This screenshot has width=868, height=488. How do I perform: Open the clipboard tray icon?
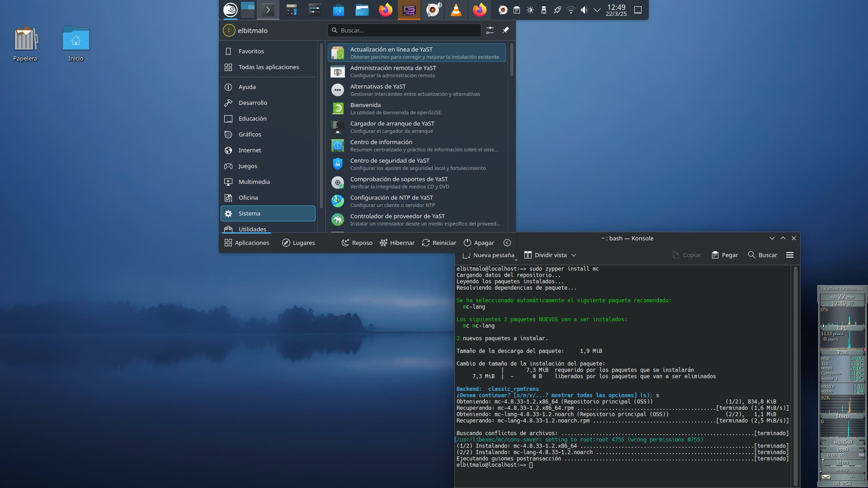click(x=517, y=10)
